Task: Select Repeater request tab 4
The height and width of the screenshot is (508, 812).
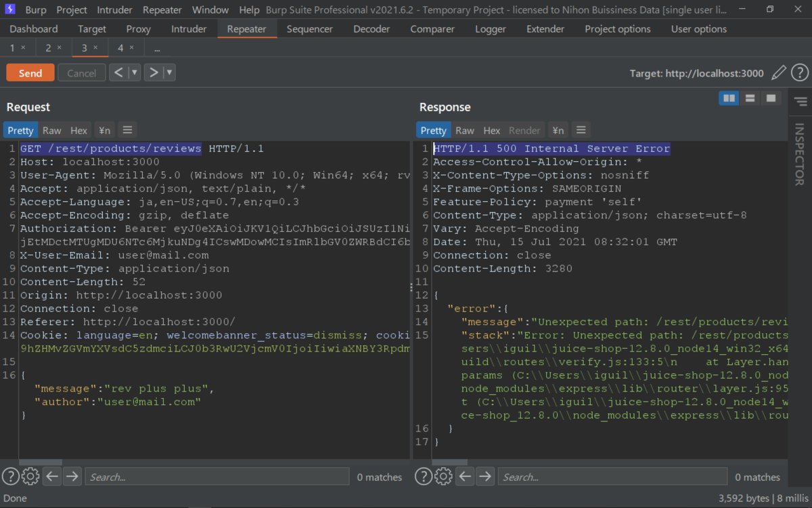Action: [x=120, y=48]
